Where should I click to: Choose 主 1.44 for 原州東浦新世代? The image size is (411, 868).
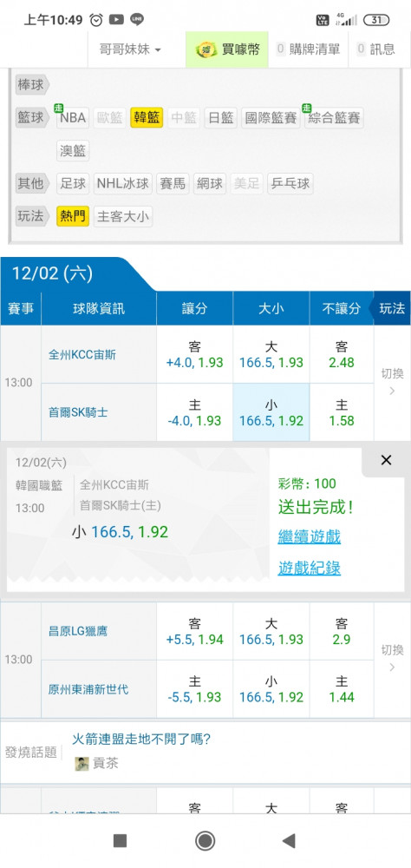(342, 689)
